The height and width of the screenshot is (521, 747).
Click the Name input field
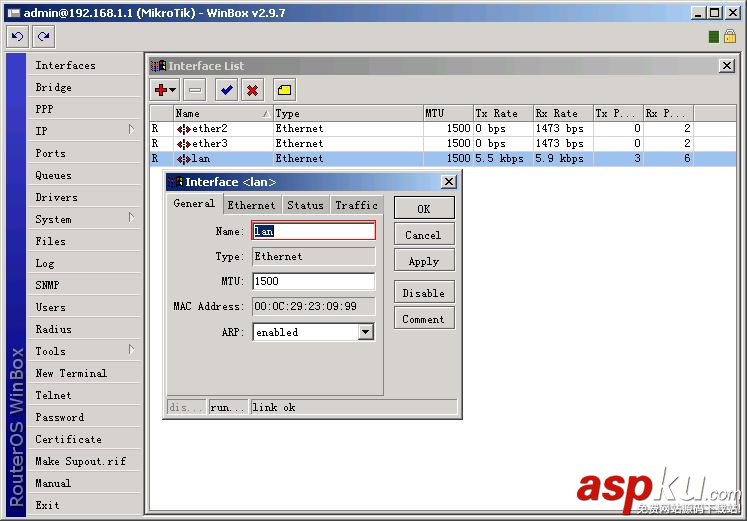pyautogui.click(x=313, y=231)
